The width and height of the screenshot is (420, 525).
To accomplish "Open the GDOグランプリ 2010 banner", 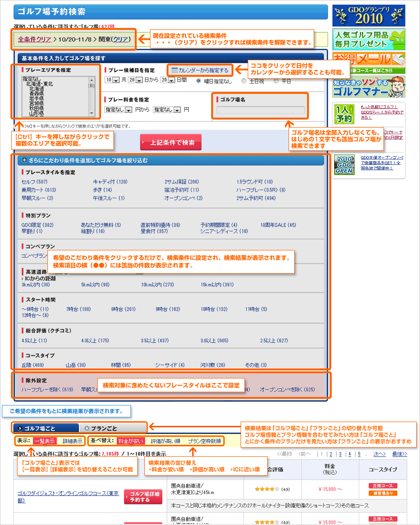I will pyautogui.click(x=368, y=16).
